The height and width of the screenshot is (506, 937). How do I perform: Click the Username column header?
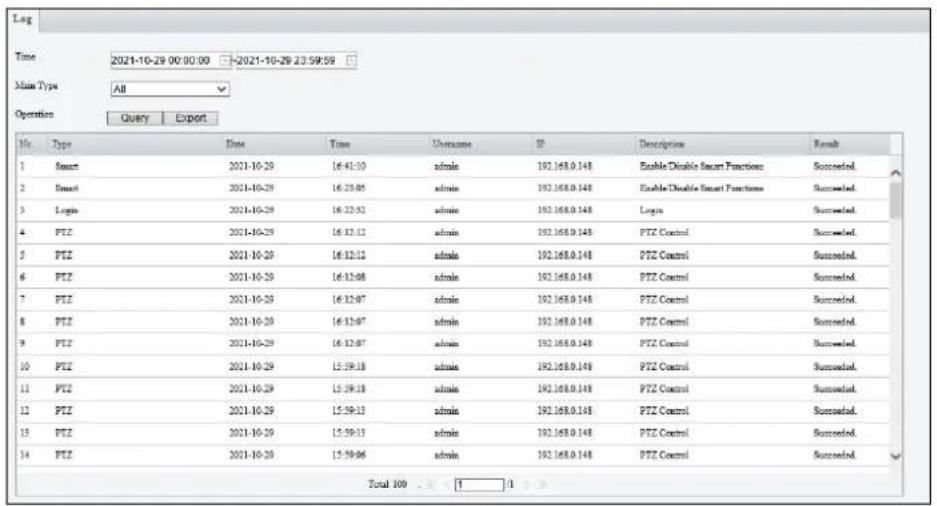[x=452, y=144]
